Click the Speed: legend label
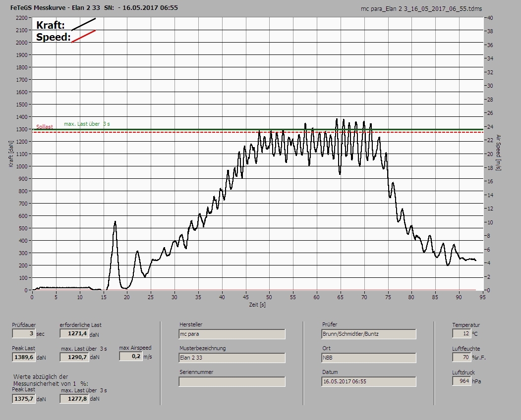 (54, 37)
